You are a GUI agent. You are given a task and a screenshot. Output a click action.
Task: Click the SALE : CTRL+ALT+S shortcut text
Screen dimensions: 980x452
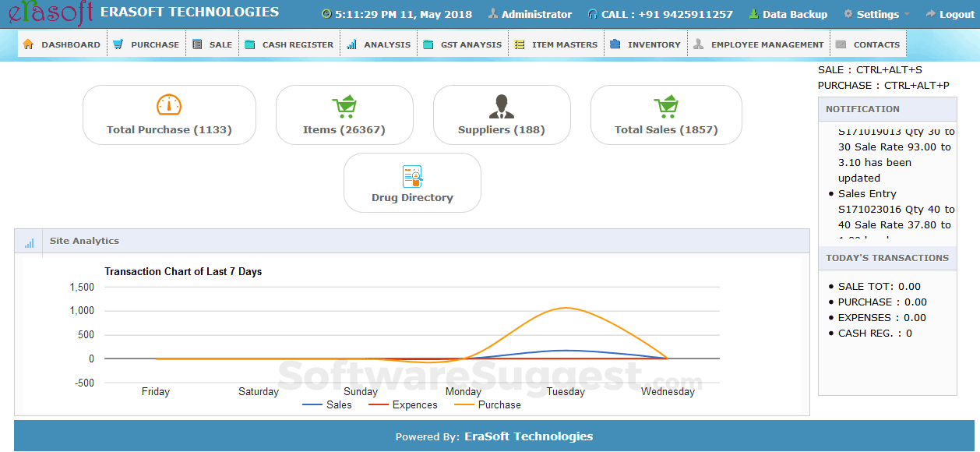coord(870,69)
